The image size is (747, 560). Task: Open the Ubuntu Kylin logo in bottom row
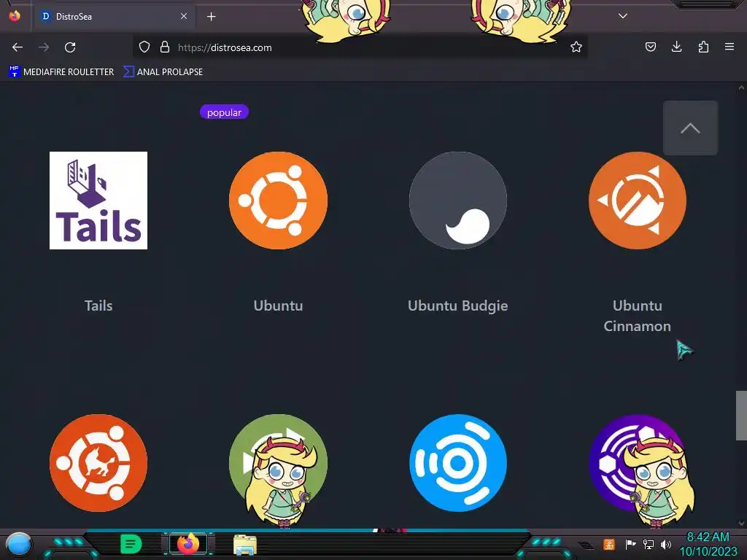[98, 463]
